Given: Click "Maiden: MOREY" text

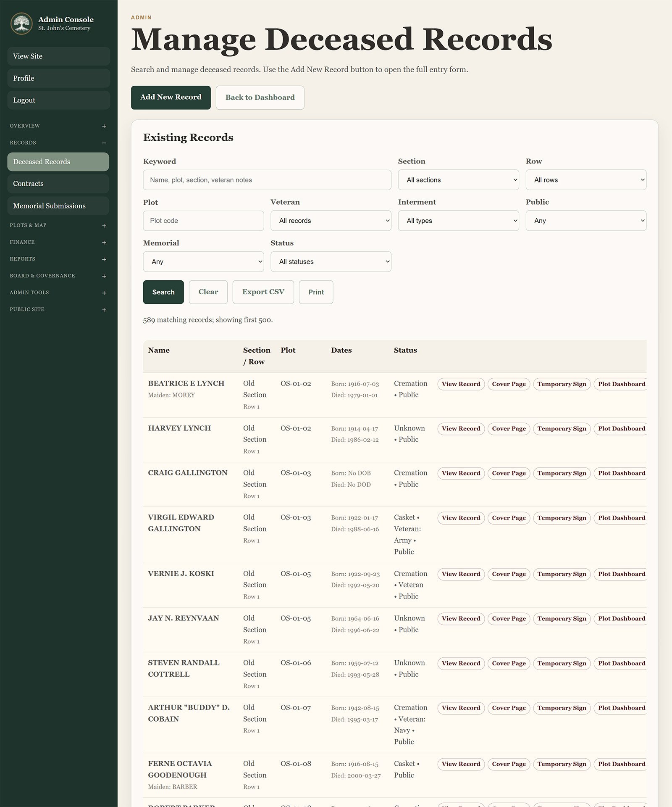Looking at the screenshot, I should click(171, 395).
